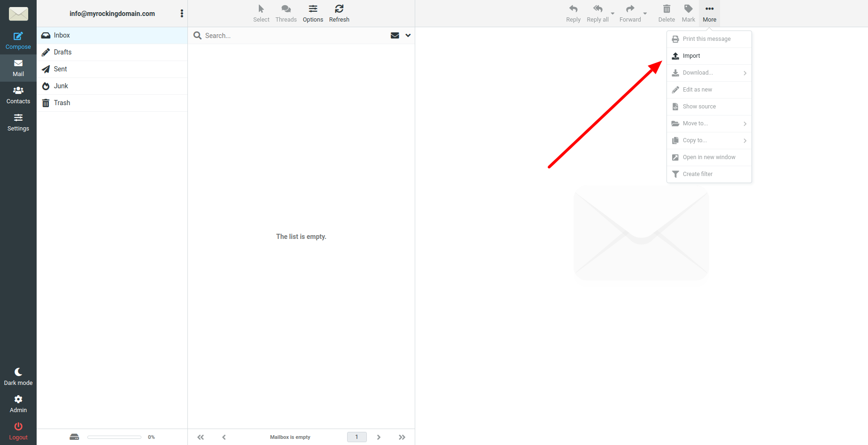Open the Contacts section
The height and width of the screenshot is (445, 868).
coord(18,95)
